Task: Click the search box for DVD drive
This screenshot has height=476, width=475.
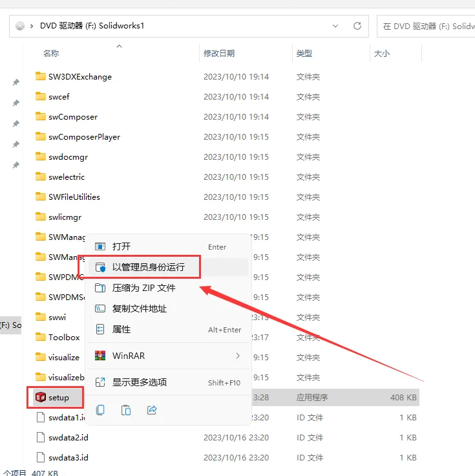Action: (x=427, y=27)
